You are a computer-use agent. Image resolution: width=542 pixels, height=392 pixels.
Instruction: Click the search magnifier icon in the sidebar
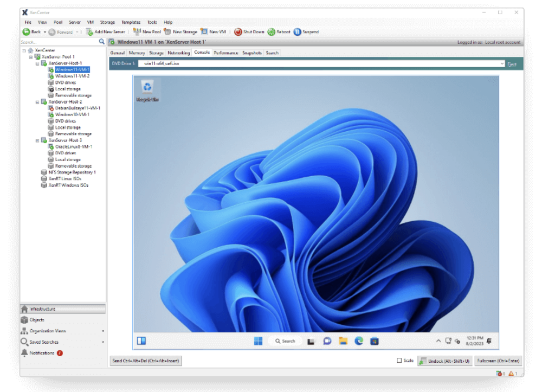click(x=102, y=42)
